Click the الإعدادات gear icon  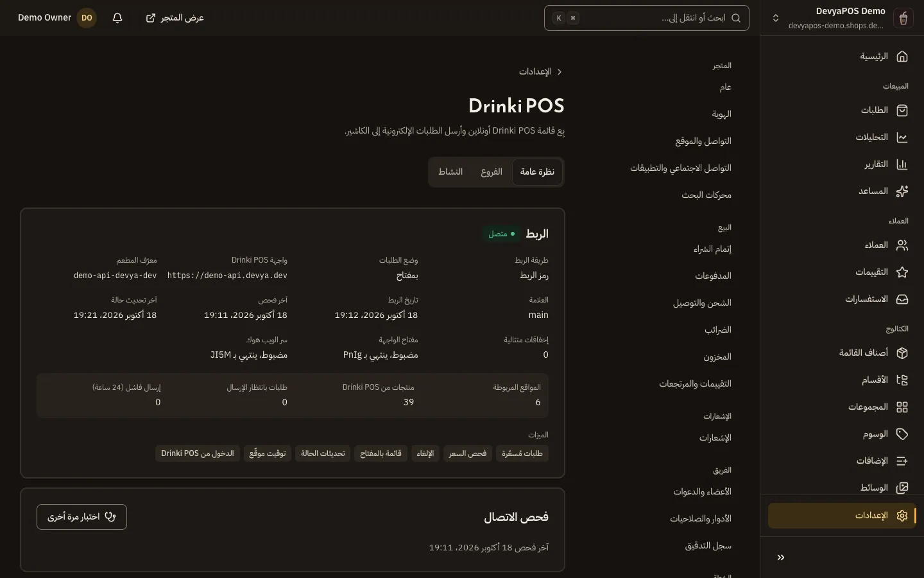point(902,516)
